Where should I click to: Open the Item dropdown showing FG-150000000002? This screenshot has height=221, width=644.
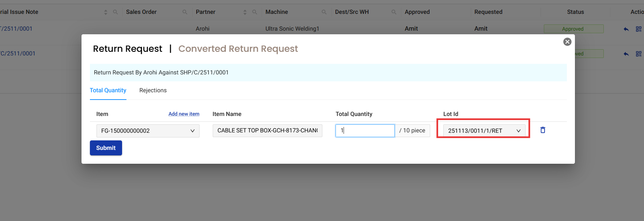coord(148,131)
